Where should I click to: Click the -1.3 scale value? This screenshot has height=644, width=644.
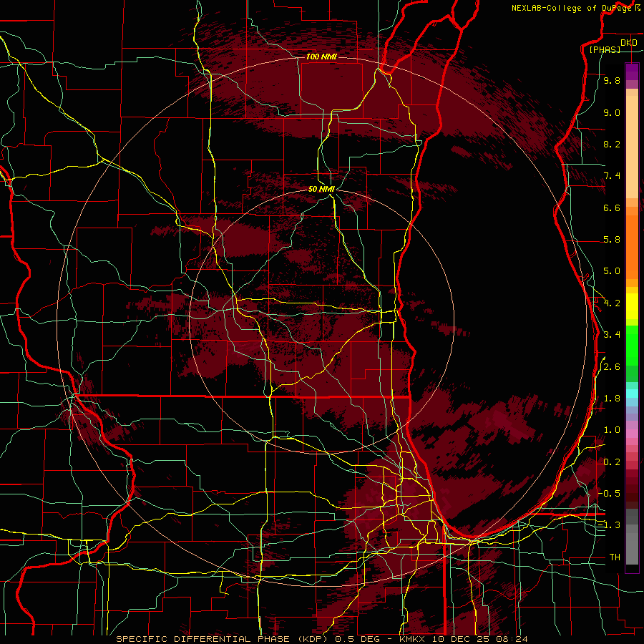pos(609,525)
